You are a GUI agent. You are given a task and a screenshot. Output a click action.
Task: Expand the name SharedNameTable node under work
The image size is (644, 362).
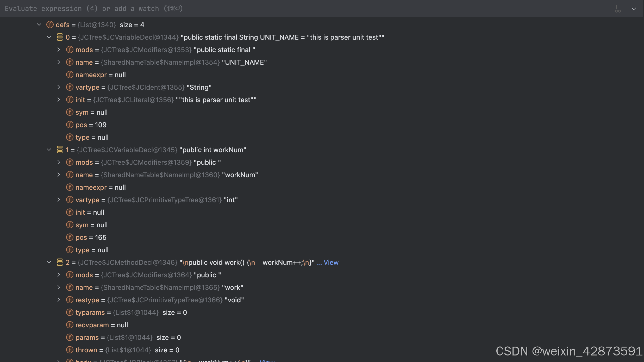59,287
